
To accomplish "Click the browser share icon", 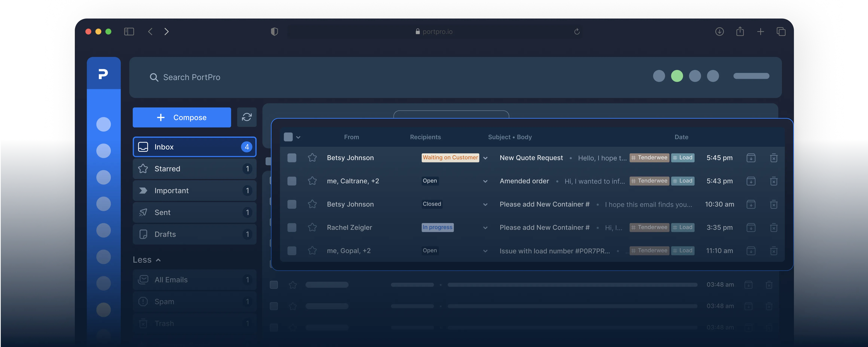I will (740, 32).
